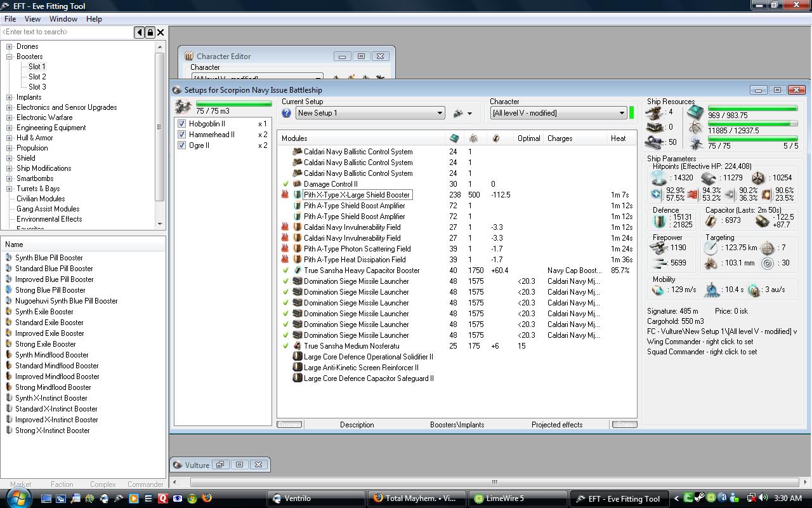Click the launcher hardpoints icon in Ship Resources
Viewport: 812px width, 508px height.
click(x=655, y=127)
